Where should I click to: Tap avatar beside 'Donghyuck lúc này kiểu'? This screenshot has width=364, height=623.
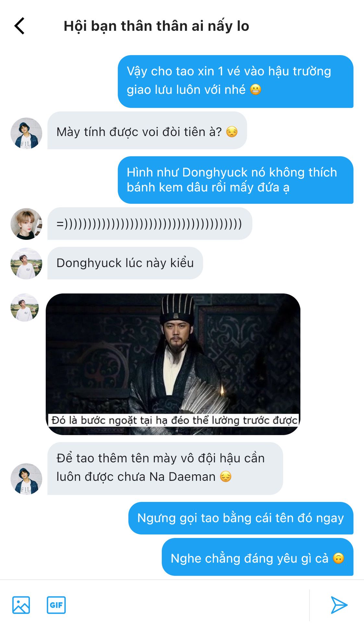pos(26,263)
